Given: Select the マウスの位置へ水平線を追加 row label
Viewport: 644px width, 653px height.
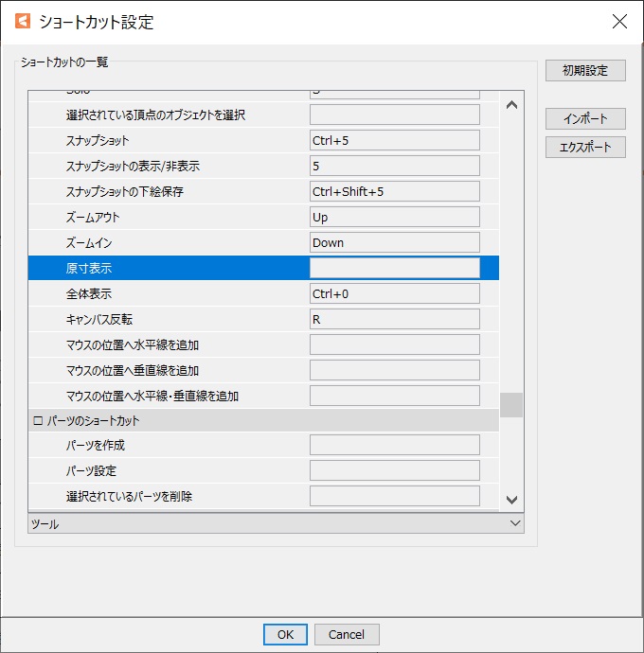Looking at the screenshot, I should pyautogui.click(x=133, y=344).
